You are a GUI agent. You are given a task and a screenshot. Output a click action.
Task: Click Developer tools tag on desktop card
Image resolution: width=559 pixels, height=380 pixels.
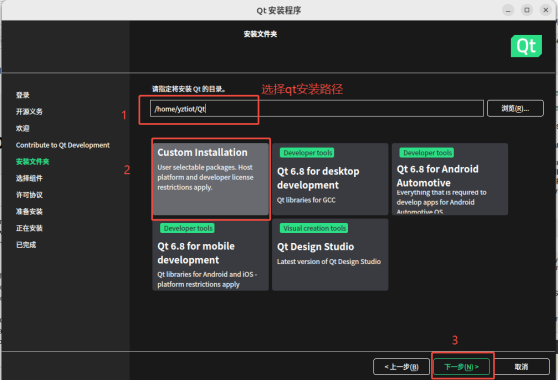click(x=307, y=153)
